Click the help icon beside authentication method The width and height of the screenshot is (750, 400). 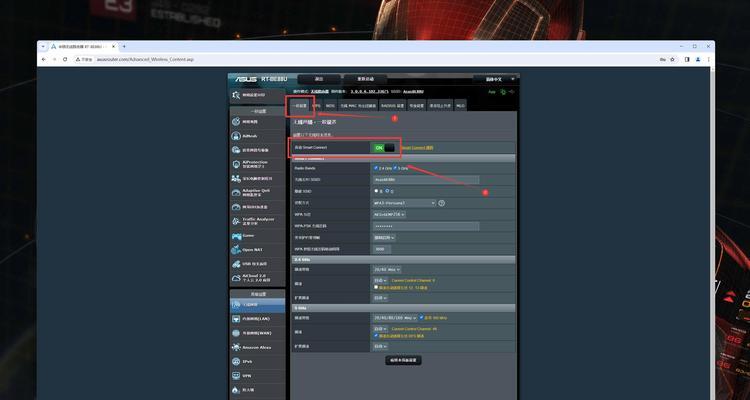pyautogui.click(x=441, y=203)
